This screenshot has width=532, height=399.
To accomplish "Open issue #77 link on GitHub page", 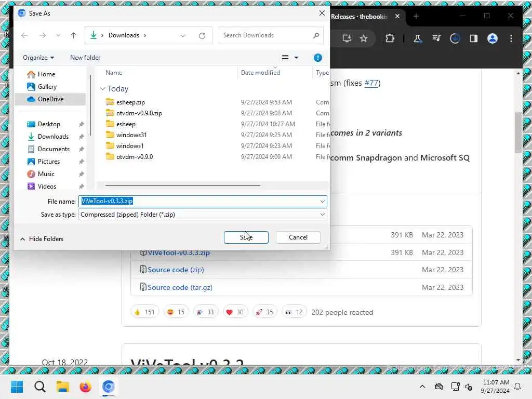I will 371,83.
